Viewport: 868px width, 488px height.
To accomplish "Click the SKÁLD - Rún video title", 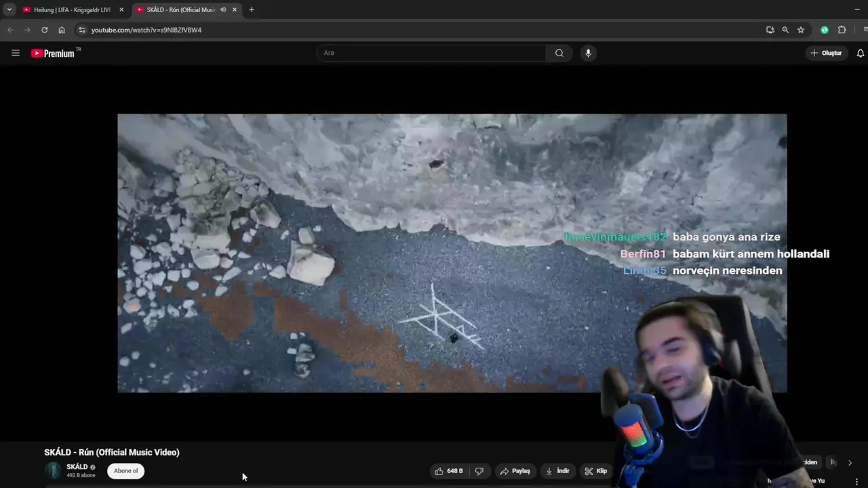I will [112, 452].
